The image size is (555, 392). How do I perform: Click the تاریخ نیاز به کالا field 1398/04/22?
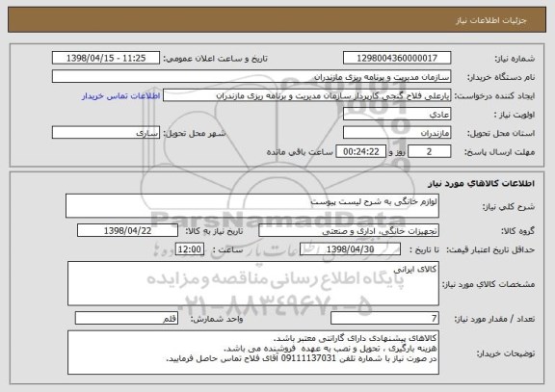click(127, 230)
